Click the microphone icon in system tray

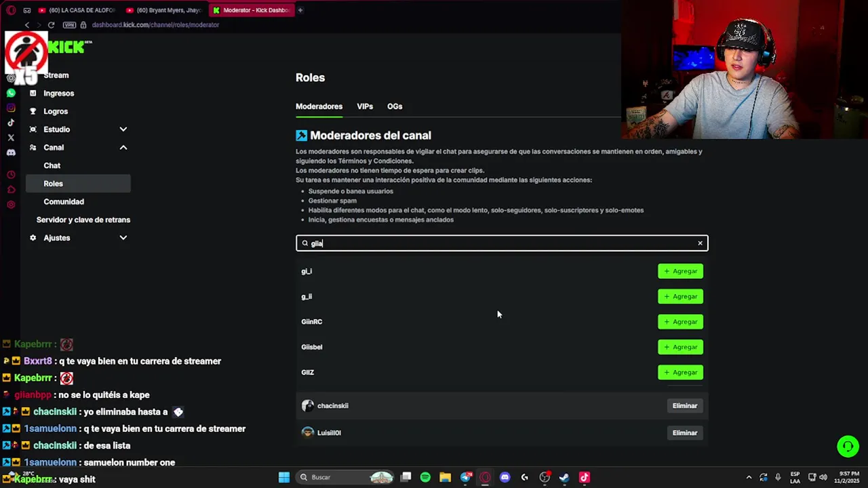(778, 477)
